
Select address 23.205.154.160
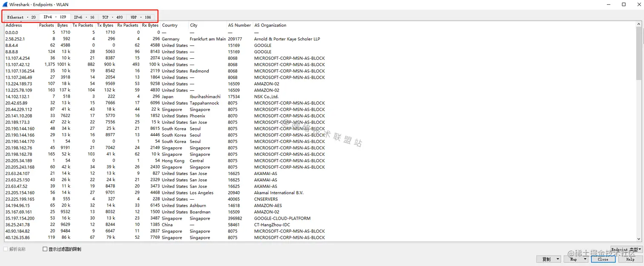click(20, 193)
